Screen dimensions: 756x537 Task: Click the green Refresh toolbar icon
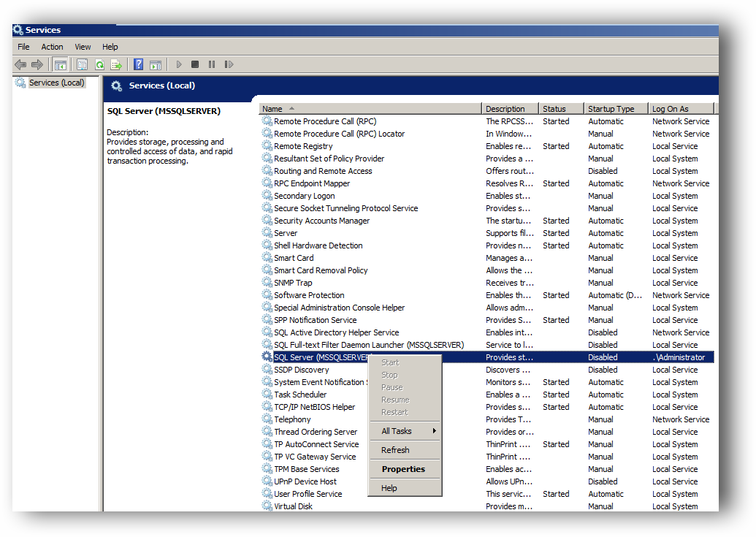click(x=100, y=64)
